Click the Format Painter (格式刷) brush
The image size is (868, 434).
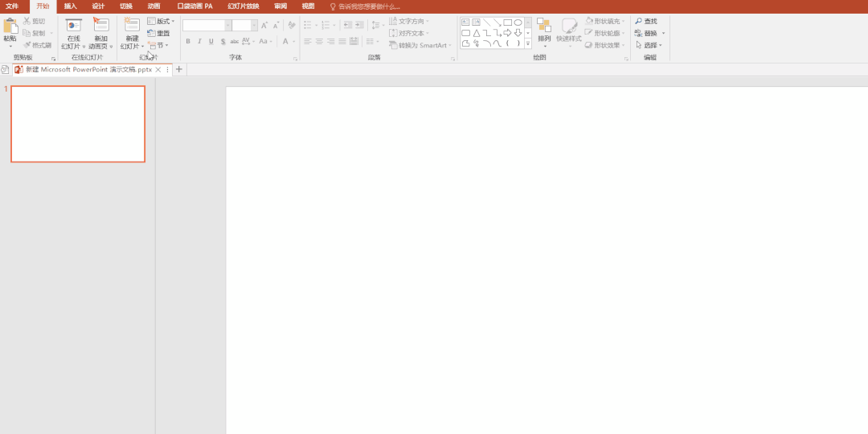37,45
